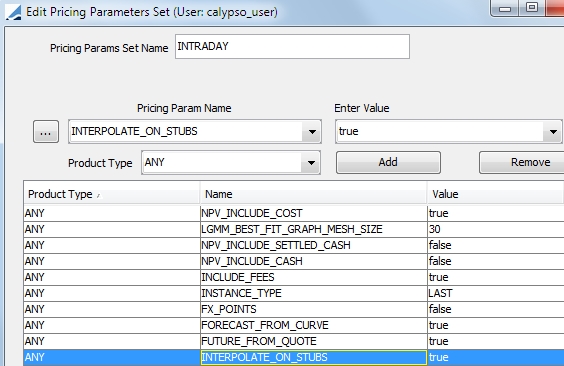
Task: Click the false value of FX_POINTS
Action: click(x=496, y=309)
